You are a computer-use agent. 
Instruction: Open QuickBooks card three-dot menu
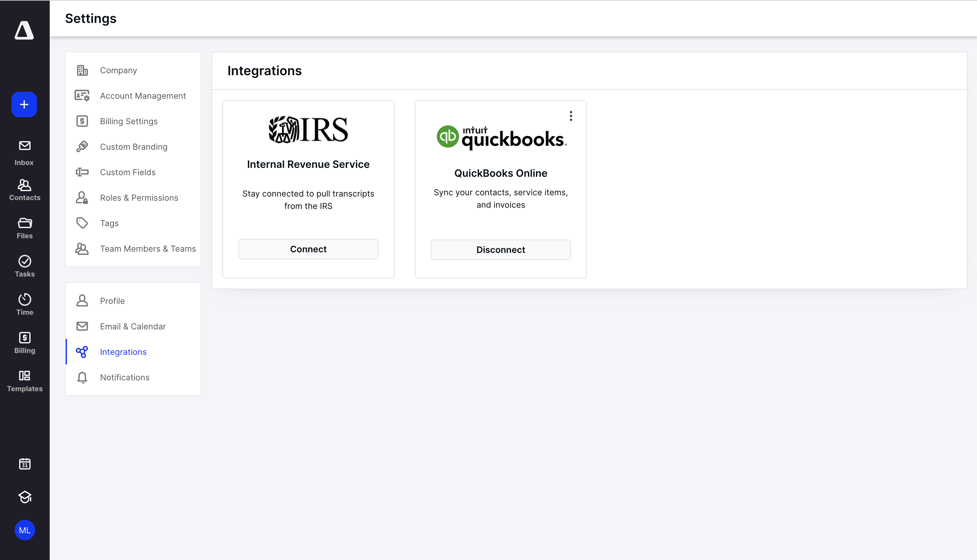coord(571,116)
